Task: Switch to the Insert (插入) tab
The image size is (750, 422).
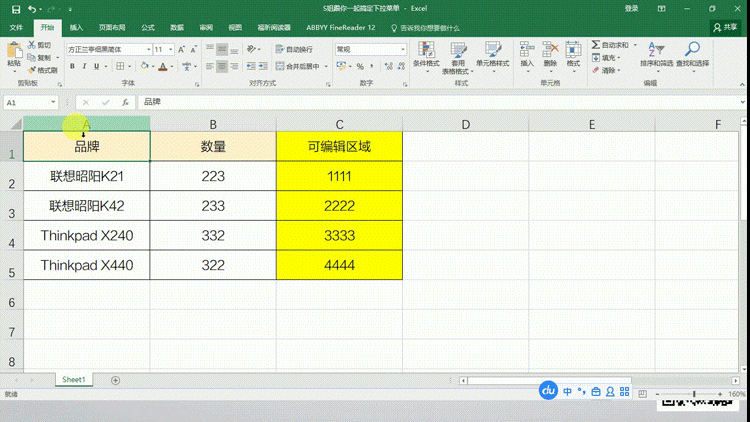Action: pos(76,28)
